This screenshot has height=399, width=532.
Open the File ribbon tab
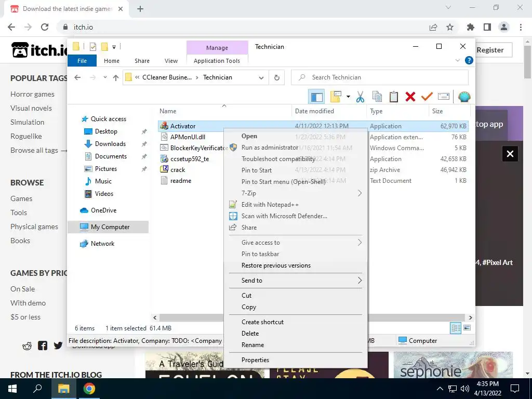coord(82,61)
